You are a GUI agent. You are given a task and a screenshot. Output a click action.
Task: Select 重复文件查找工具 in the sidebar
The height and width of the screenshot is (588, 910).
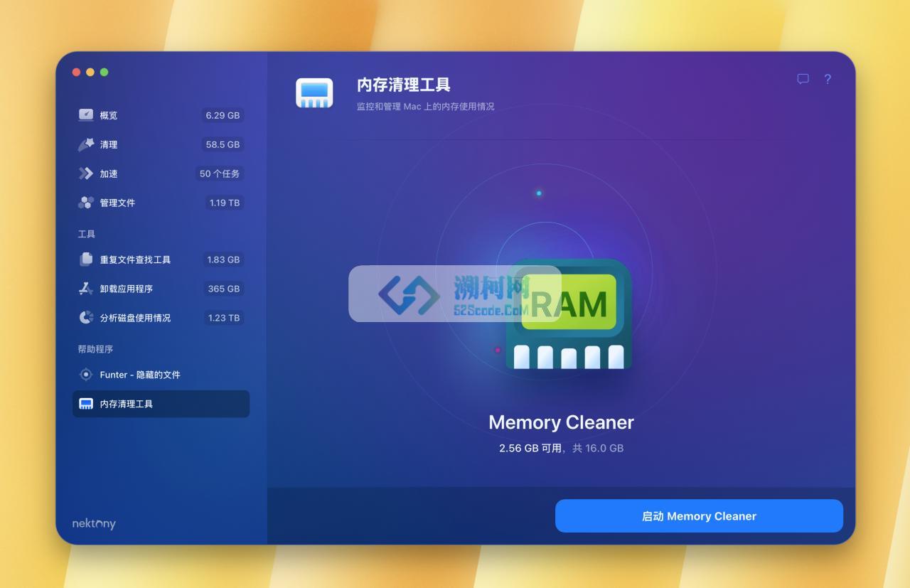coord(161,260)
